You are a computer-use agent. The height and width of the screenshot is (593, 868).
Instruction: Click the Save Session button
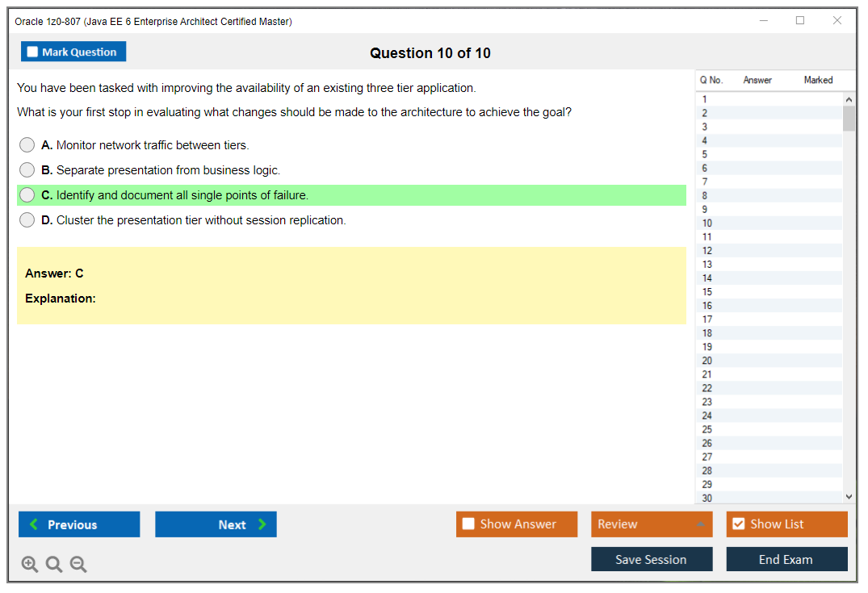[x=651, y=560]
